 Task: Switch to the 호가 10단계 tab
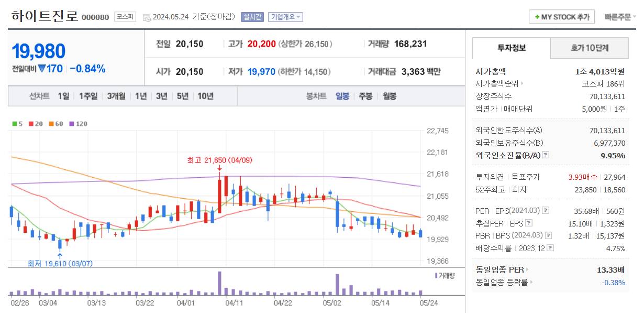[x=589, y=48]
